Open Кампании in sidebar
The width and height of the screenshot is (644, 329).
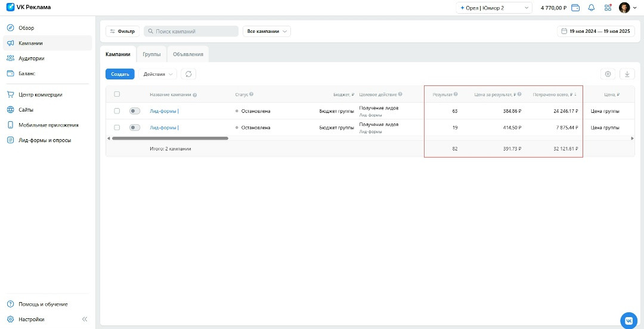(x=47, y=43)
